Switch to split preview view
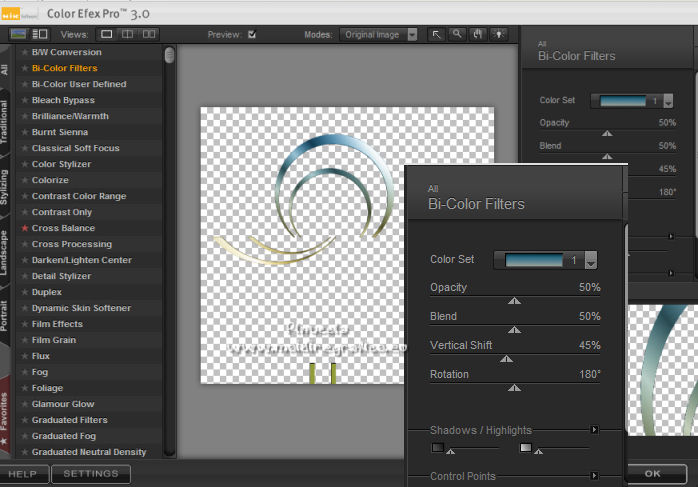This screenshot has width=698, height=487. (128, 34)
